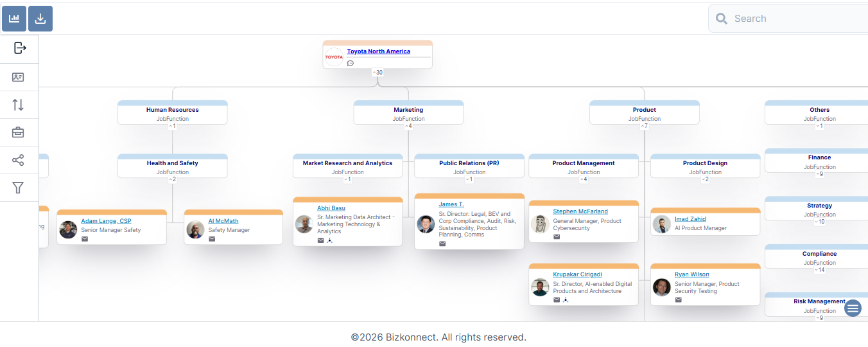Screen dimensions: 868x347
Task: Click James T.'s profile photo
Action: [x=426, y=224]
